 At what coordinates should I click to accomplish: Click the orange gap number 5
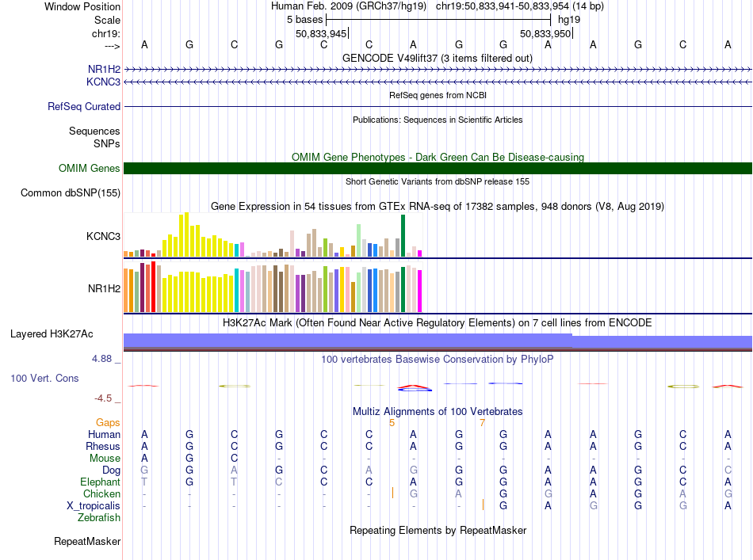coord(392,423)
